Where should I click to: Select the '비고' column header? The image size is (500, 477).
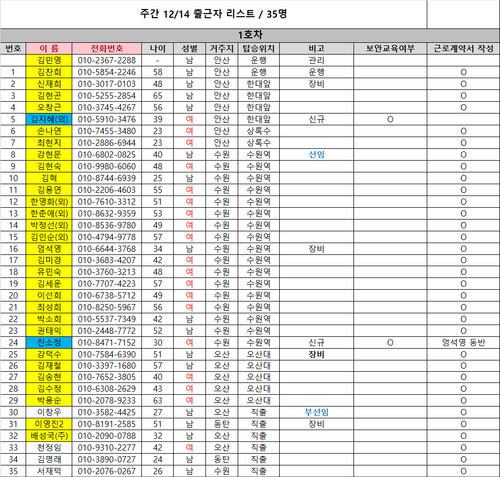click(x=316, y=49)
